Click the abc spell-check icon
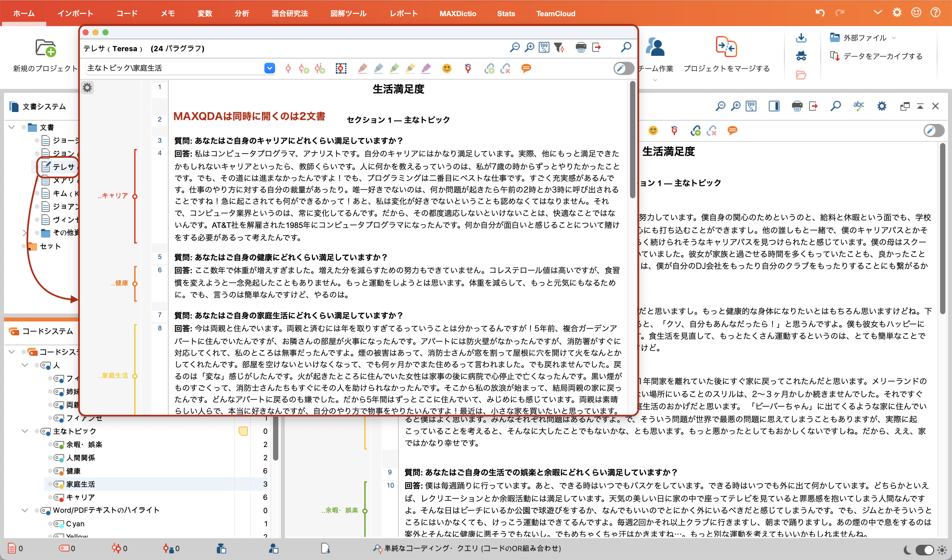 pos(859,106)
